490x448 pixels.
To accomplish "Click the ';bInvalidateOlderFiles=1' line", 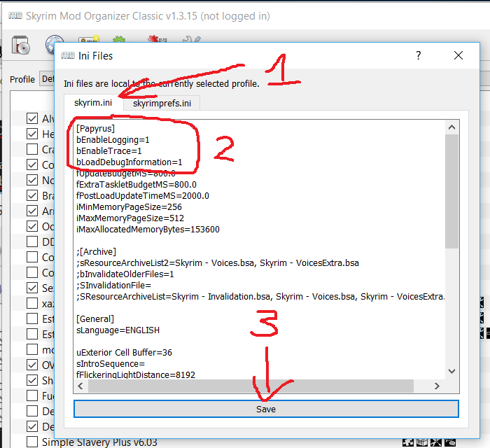I will point(125,274).
